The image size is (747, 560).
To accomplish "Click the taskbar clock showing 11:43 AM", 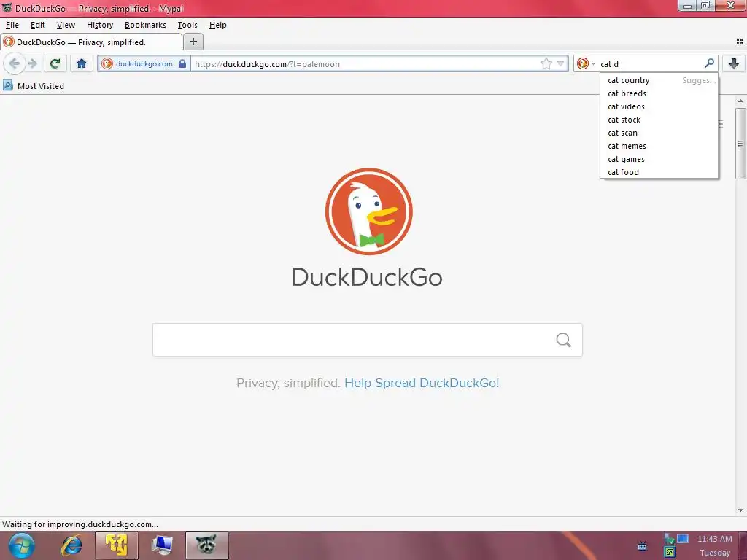I will click(x=715, y=539).
